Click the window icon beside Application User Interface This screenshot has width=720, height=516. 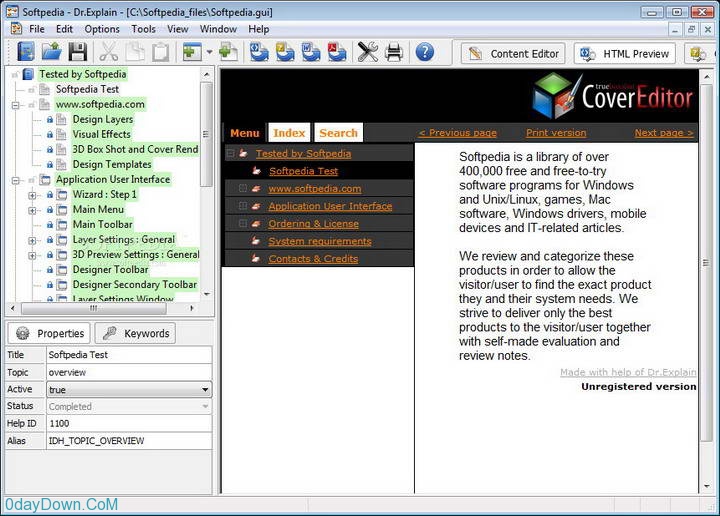(x=45, y=179)
